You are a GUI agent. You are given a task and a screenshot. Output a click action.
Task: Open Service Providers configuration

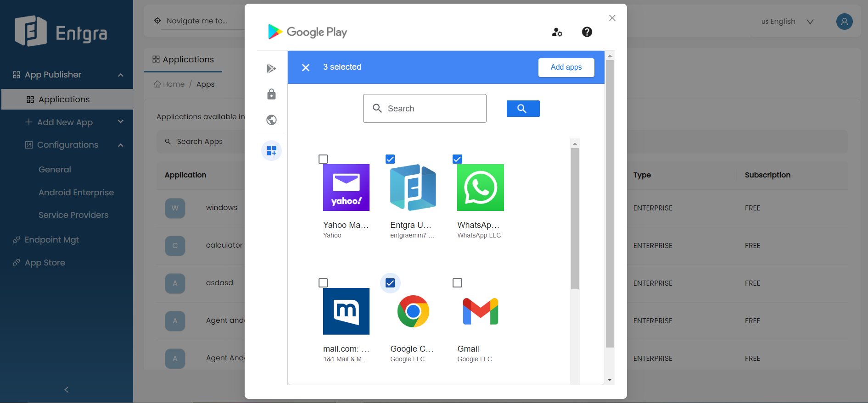73,215
